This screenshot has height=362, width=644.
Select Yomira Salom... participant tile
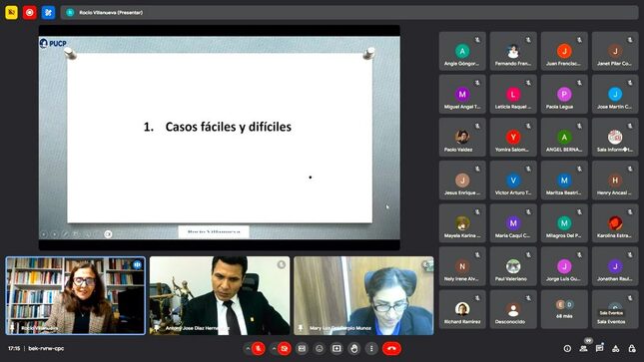pos(513,138)
